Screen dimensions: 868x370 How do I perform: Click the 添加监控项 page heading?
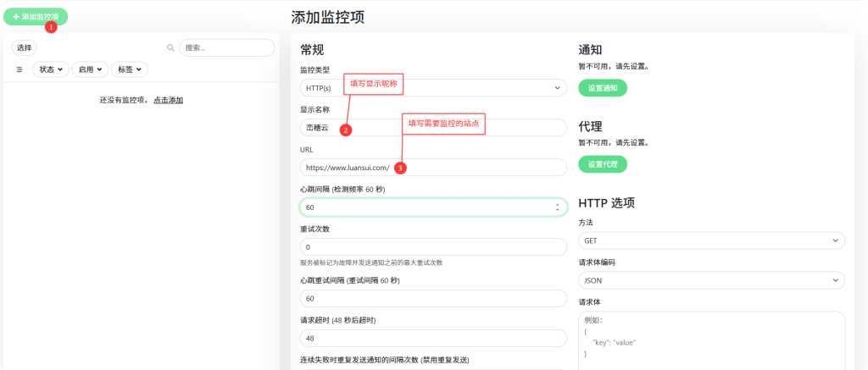(328, 18)
